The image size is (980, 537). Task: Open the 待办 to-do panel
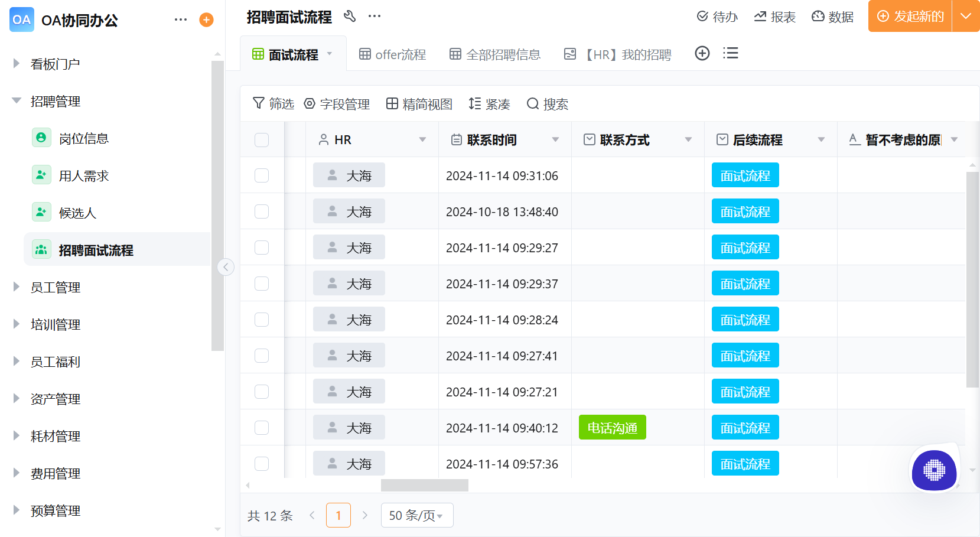(x=717, y=17)
